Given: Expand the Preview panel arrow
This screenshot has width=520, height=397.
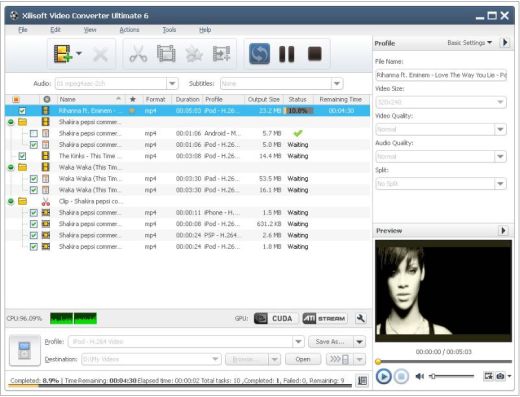Looking at the screenshot, I should 503,230.
